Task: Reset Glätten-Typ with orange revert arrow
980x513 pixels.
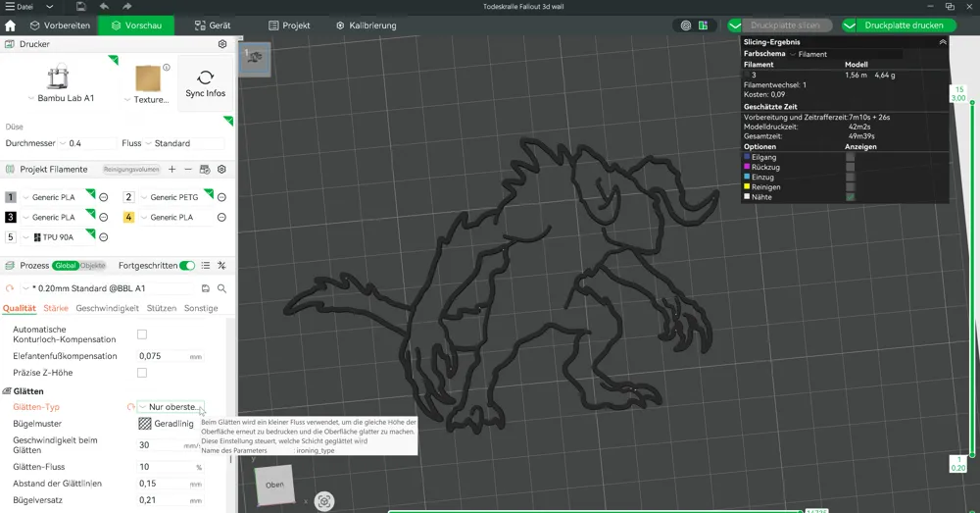Action: (130, 407)
